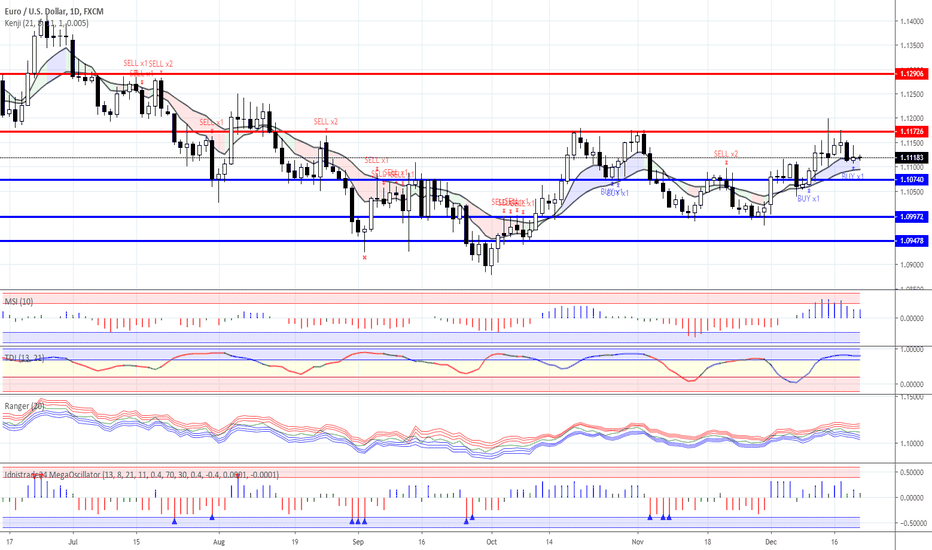Viewport: 932px width, 550px height.
Task: Click the current price label 1.11183
Action: (x=911, y=158)
